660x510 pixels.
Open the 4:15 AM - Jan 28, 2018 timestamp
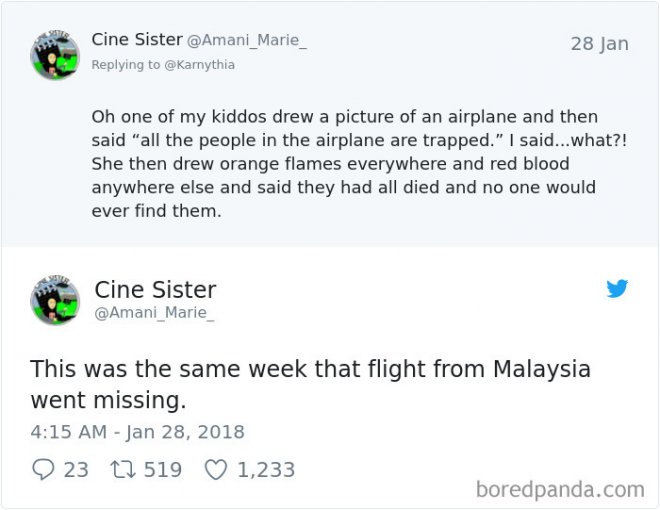click(137, 433)
